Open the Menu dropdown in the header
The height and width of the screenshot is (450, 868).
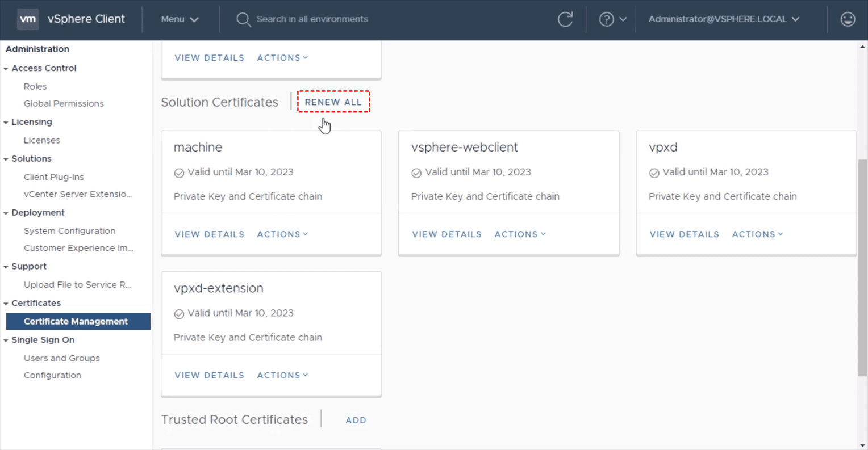[x=180, y=19]
